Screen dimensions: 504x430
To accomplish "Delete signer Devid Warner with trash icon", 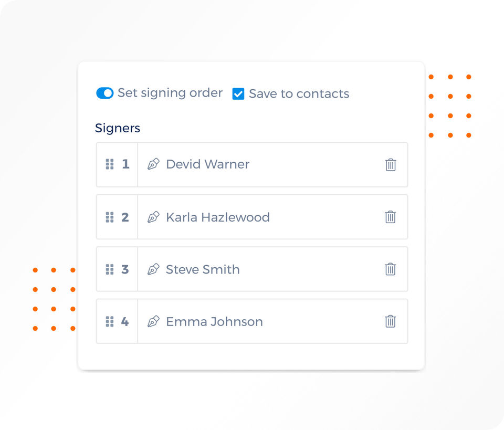I will click(391, 165).
